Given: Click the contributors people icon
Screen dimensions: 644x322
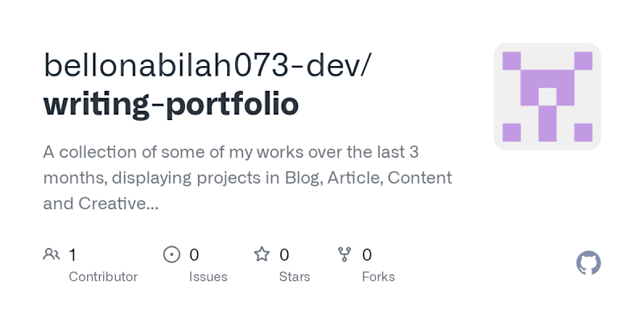Looking at the screenshot, I should [x=52, y=254].
